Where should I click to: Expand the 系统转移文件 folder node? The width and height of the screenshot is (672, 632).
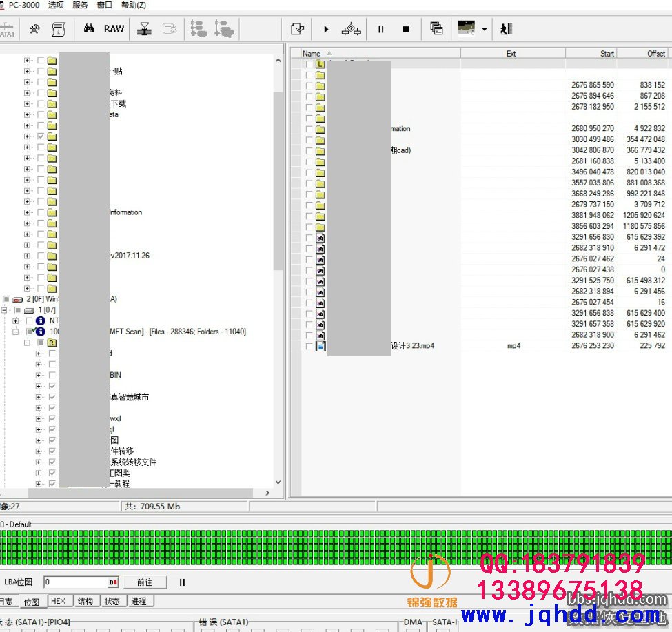coord(38,462)
